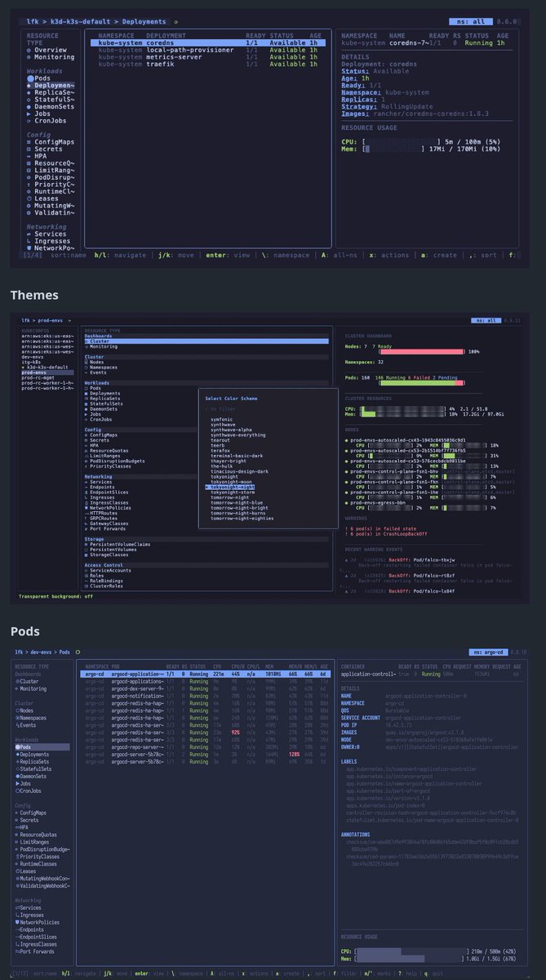
Task: Click the Themes section heading
Action: tap(34, 295)
